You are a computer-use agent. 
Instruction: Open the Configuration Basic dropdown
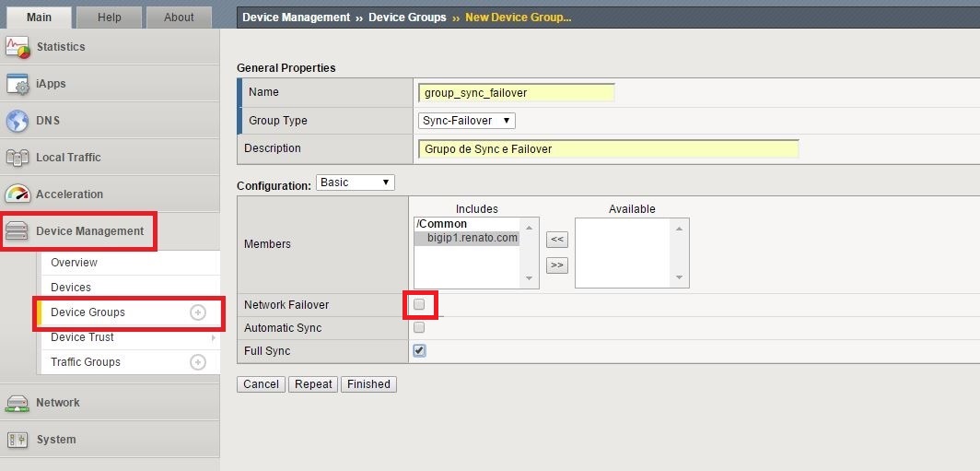pyautogui.click(x=355, y=183)
